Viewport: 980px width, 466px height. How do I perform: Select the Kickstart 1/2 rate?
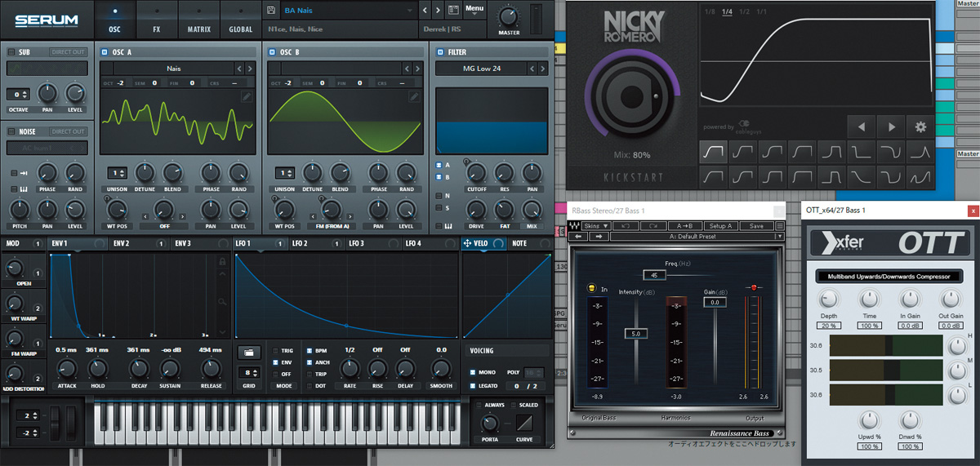[744, 11]
